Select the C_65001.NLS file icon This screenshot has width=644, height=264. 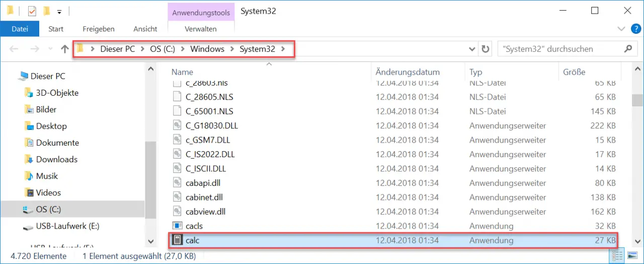coord(177,111)
